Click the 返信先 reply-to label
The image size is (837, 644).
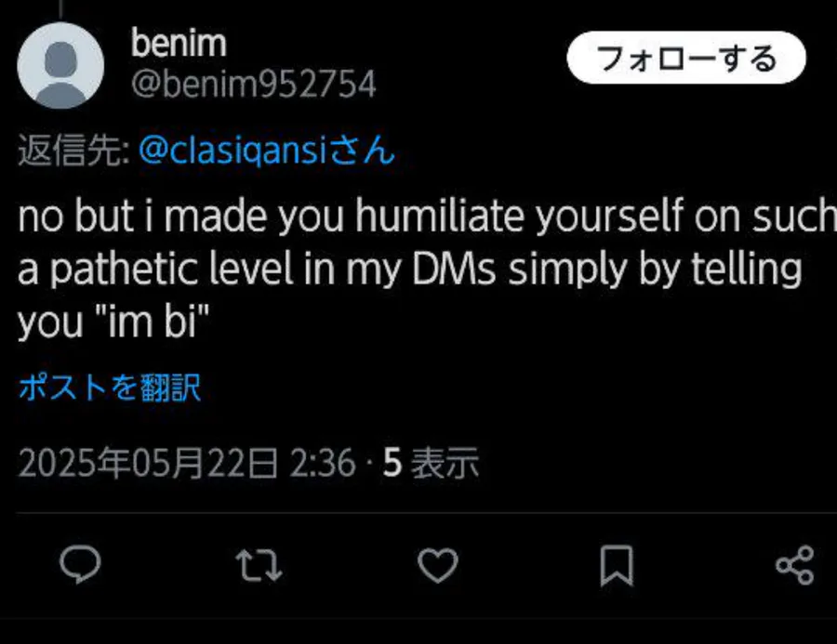pyautogui.click(x=73, y=151)
